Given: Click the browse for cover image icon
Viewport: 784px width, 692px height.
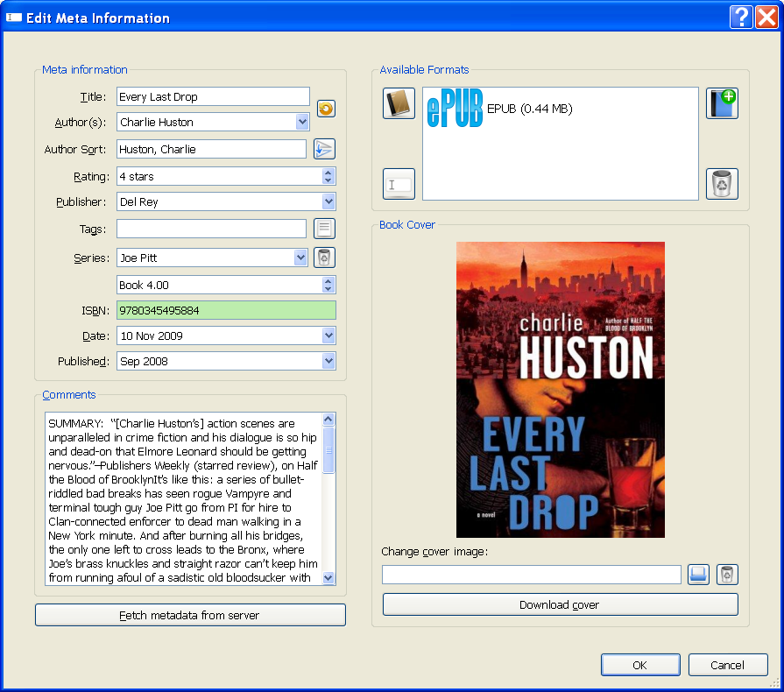Looking at the screenshot, I should pos(698,575).
